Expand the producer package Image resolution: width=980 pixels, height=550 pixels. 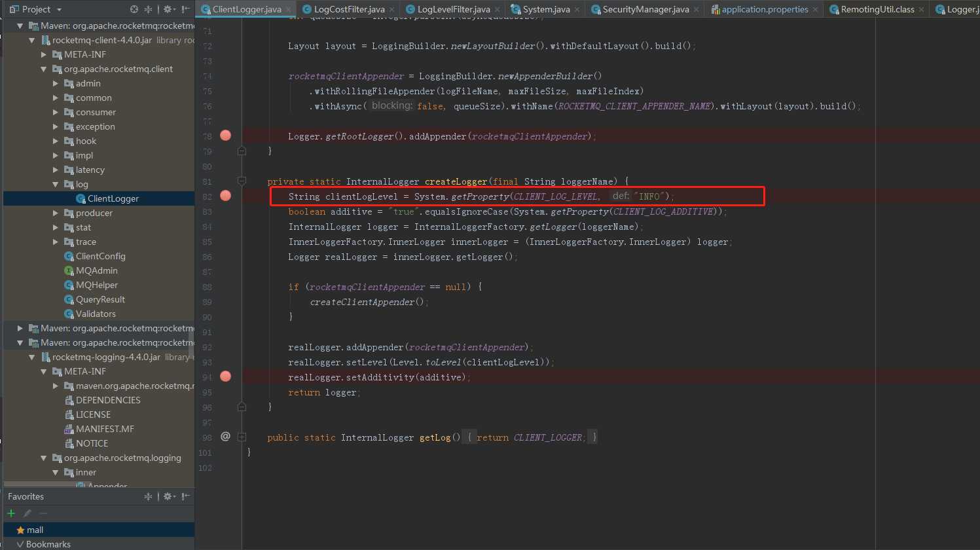click(56, 213)
